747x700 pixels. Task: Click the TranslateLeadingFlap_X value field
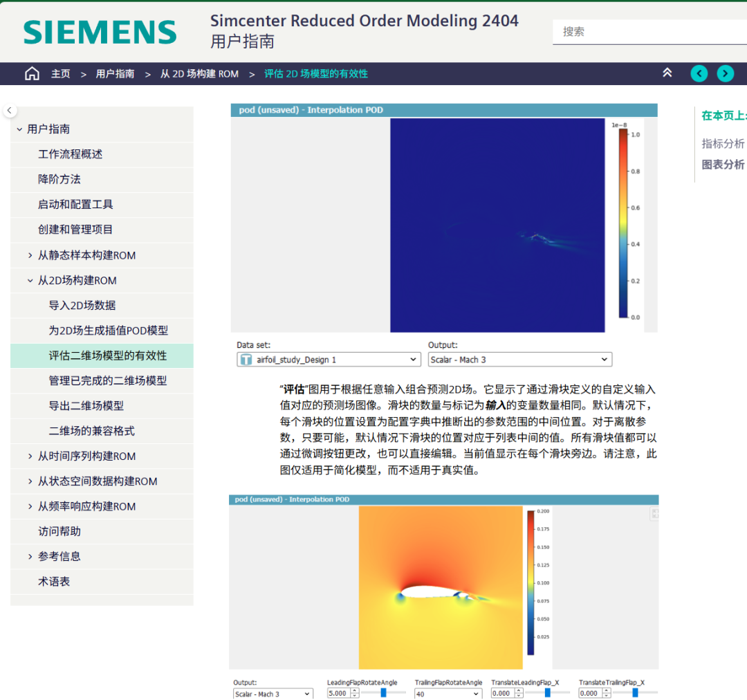[503, 694]
